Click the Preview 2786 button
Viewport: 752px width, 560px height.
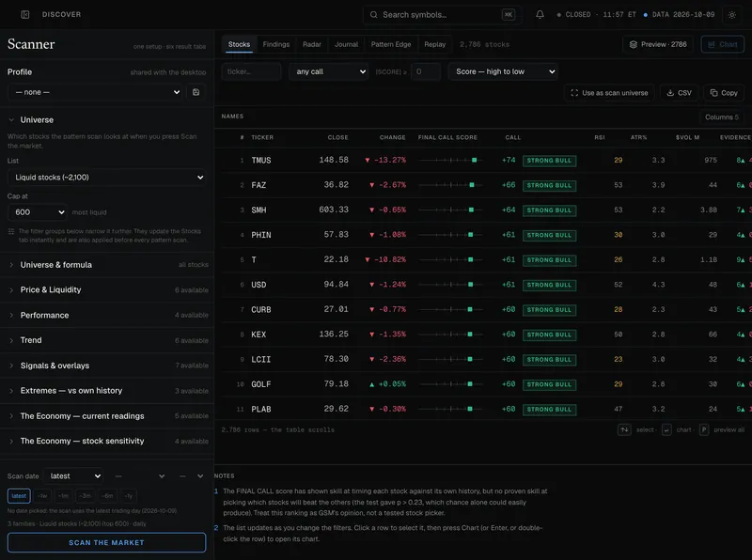pos(658,44)
